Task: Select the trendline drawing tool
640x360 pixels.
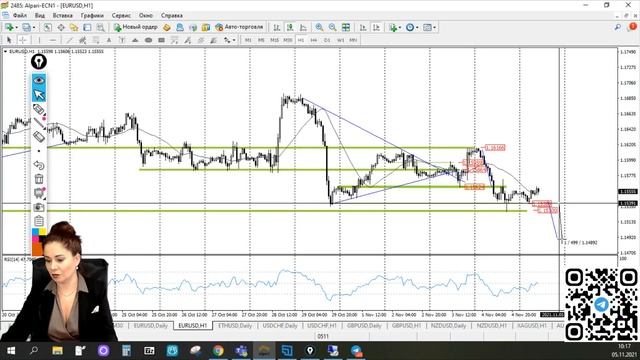Action: point(69,40)
